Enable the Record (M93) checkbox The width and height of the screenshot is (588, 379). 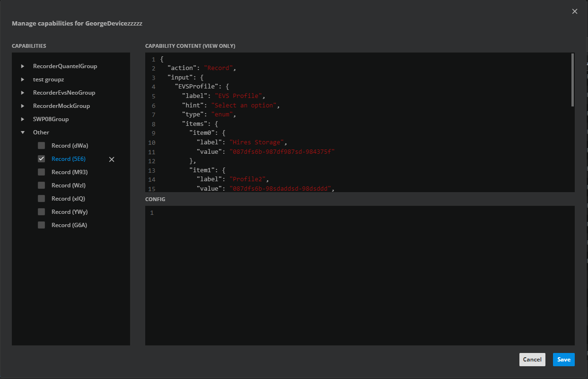pos(42,172)
